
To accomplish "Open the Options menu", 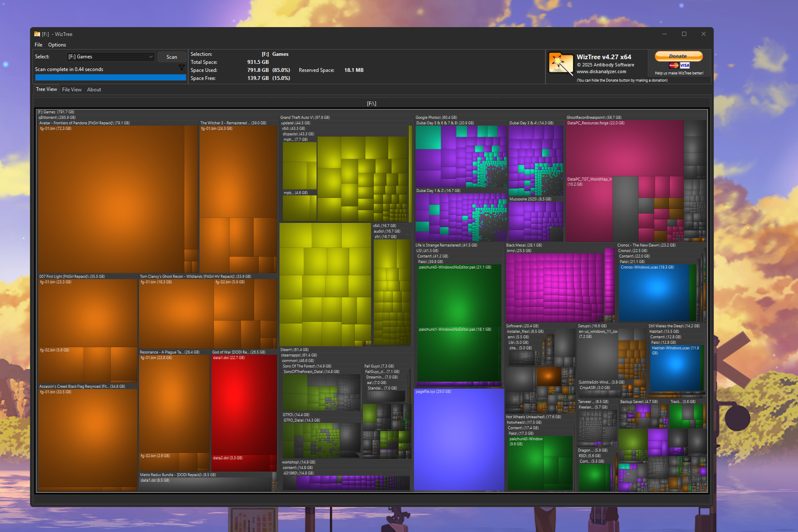I will click(57, 44).
